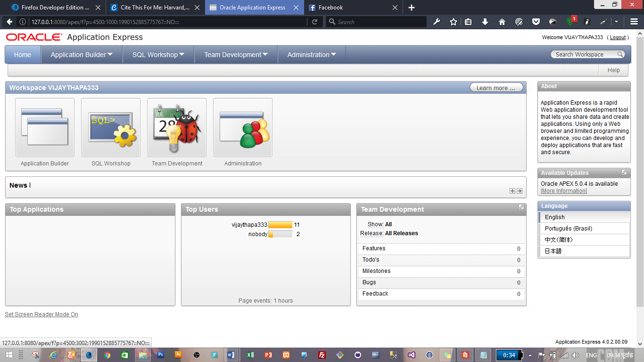Click the Search Workspace magnifier icon
The image size is (644, 362).
(x=620, y=54)
